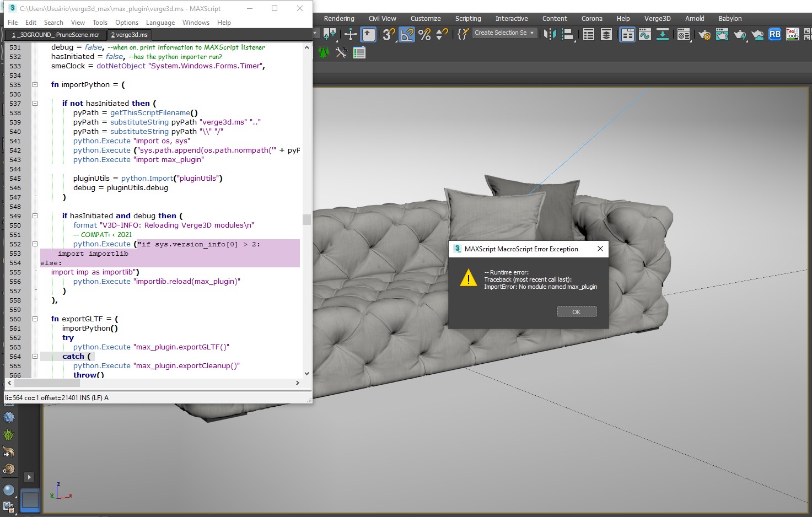Open the Schematic View icon
The image size is (812, 517).
(663, 34)
